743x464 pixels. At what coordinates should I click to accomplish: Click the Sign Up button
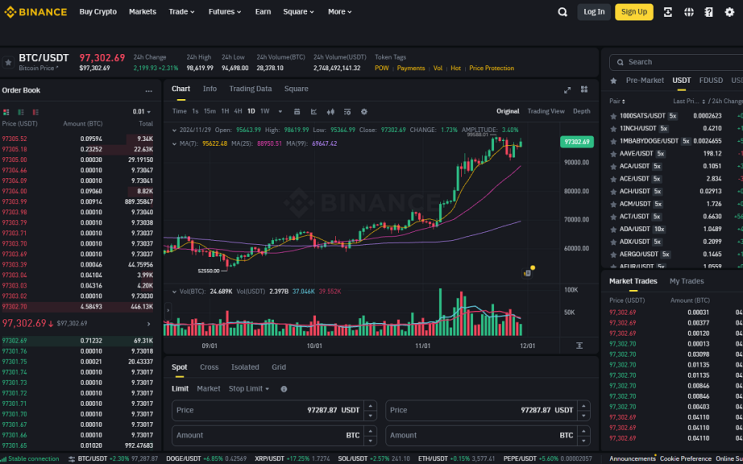634,12
